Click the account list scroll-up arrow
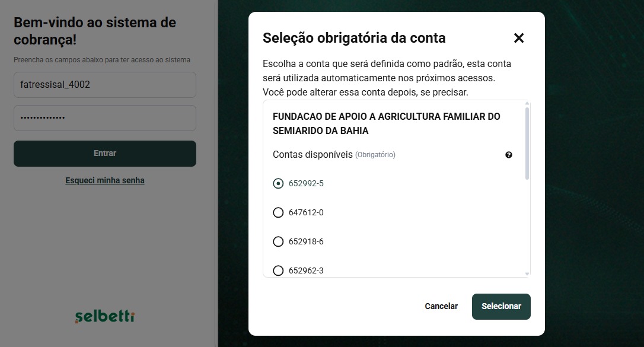This screenshot has height=347, width=644. pos(527,104)
